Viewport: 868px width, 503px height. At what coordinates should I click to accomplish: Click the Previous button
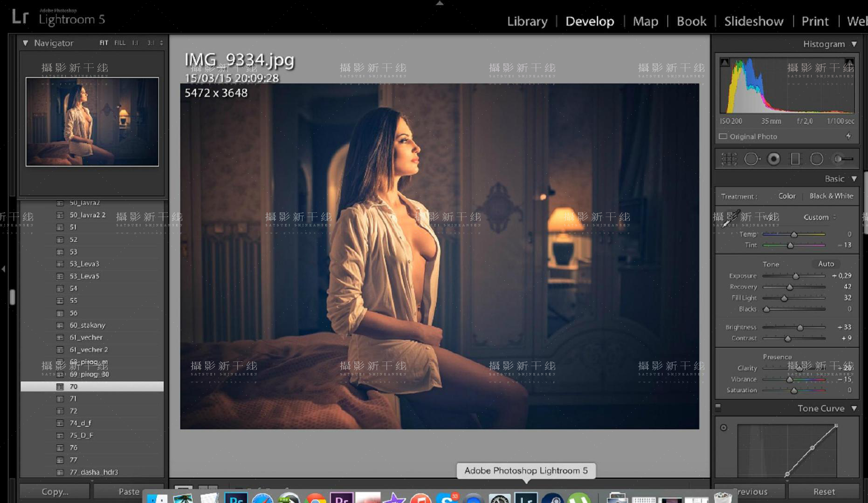click(750, 492)
